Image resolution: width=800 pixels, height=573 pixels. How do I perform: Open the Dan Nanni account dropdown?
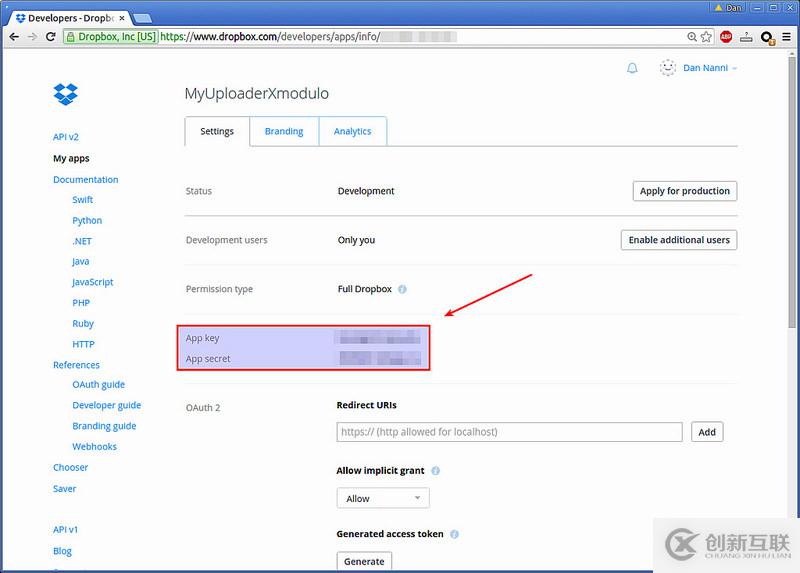(710, 68)
